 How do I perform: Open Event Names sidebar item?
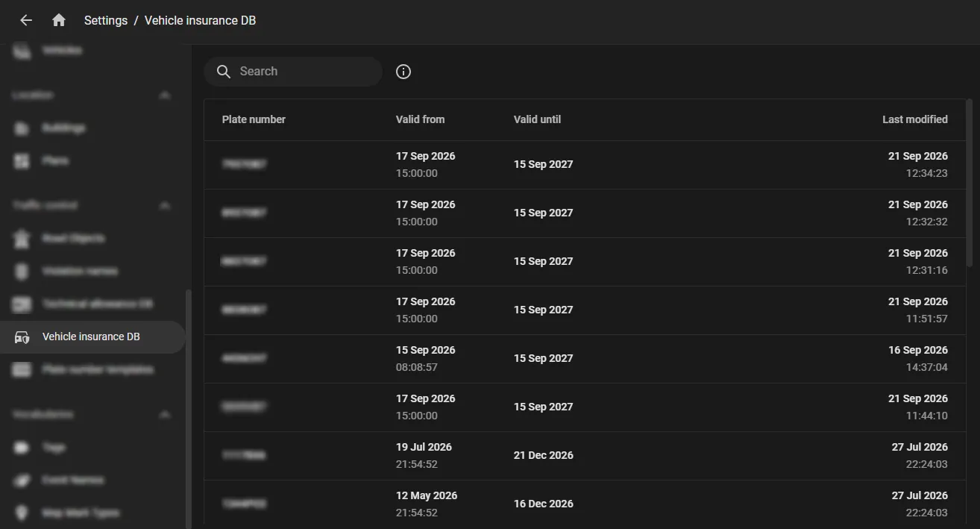tap(92, 481)
